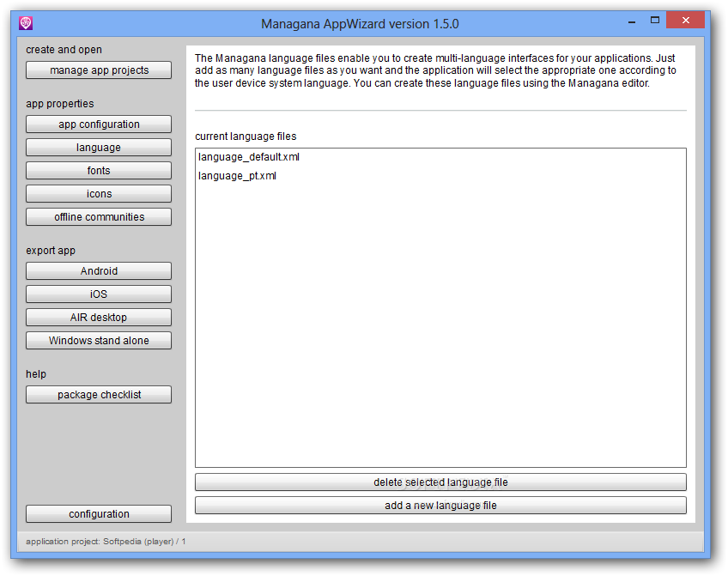
Task: Open the fonts section
Action: coord(99,171)
